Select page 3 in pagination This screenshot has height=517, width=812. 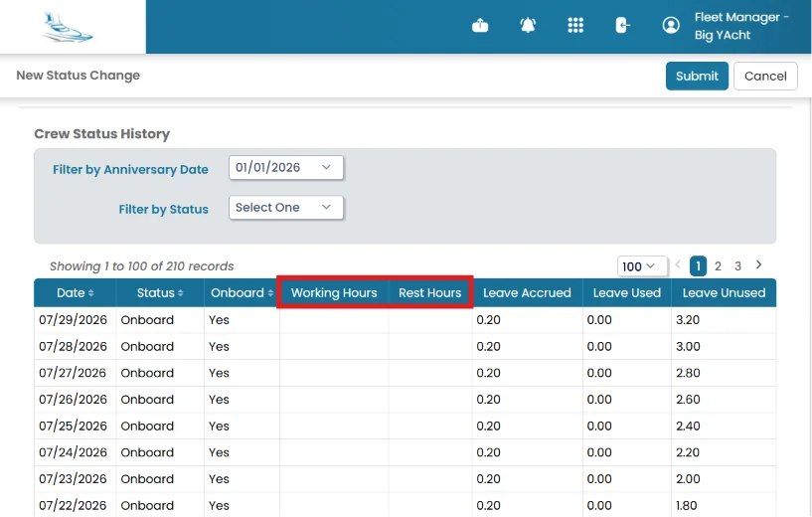[737, 266]
